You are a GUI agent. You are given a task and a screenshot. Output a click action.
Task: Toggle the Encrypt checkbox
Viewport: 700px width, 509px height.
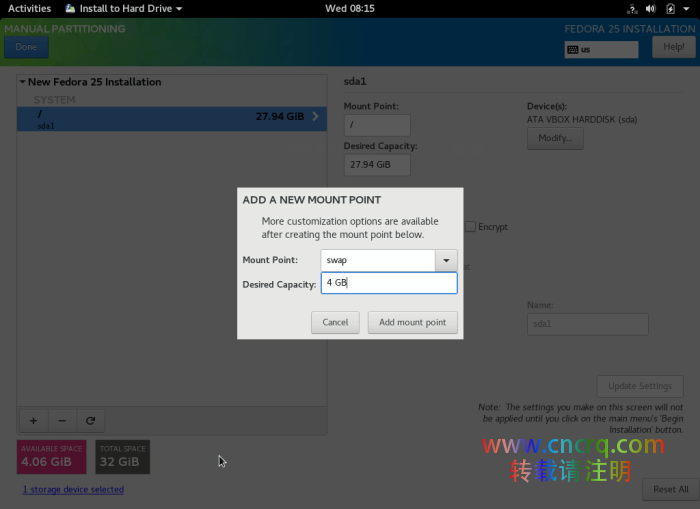coord(471,226)
